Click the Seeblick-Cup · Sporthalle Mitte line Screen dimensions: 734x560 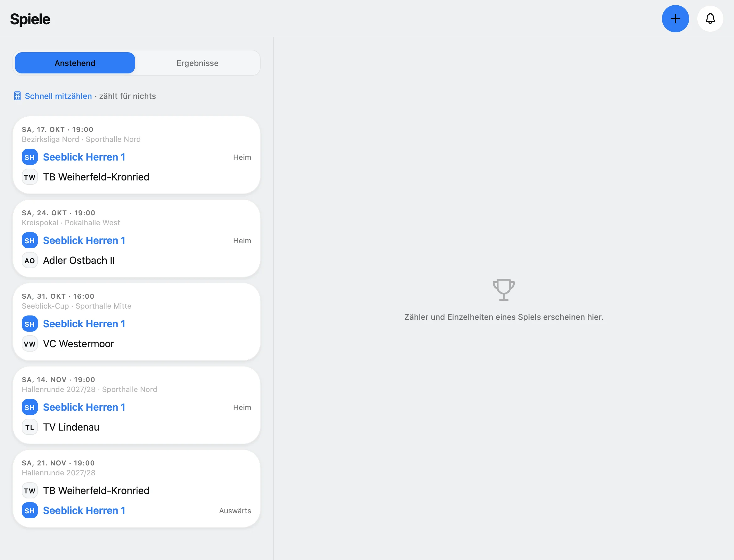[x=77, y=306]
